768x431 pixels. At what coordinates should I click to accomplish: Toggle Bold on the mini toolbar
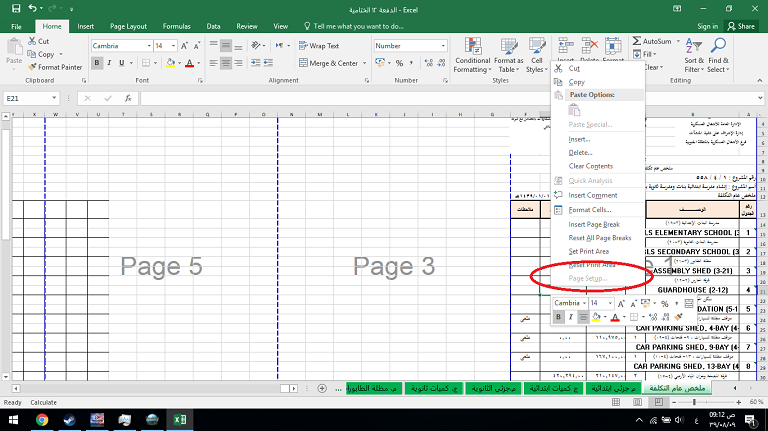[x=558, y=317]
